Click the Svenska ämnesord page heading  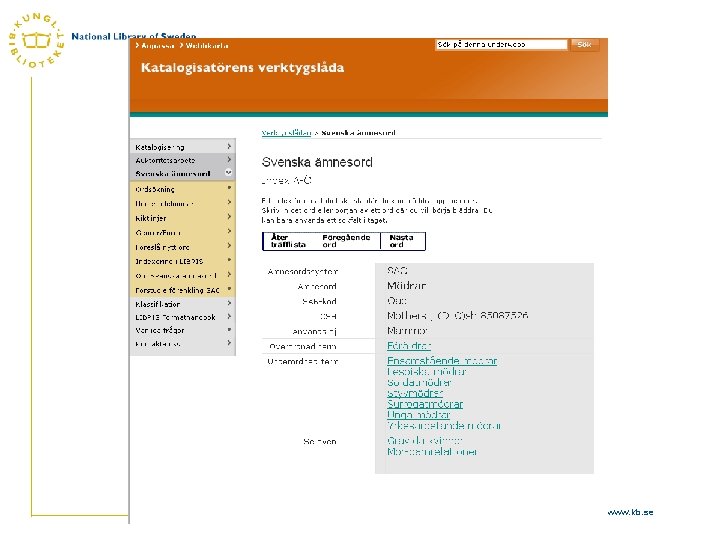pos(317,163)
